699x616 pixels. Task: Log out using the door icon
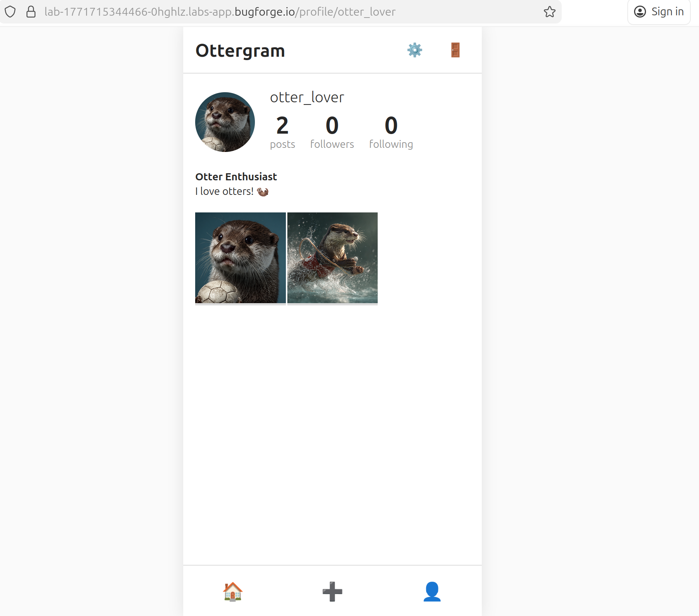pyautogui.click(x=455, y=50)
